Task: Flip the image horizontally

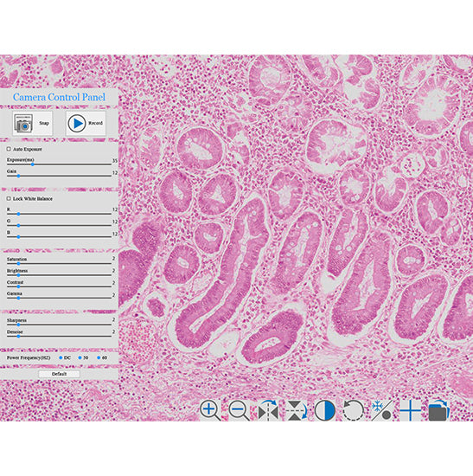Action: coord(268,410)
